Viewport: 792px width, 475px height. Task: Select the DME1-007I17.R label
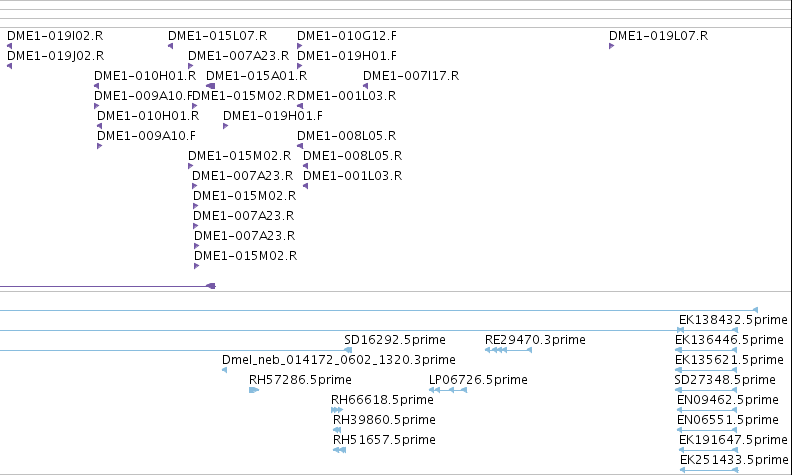tap(411, 76)
